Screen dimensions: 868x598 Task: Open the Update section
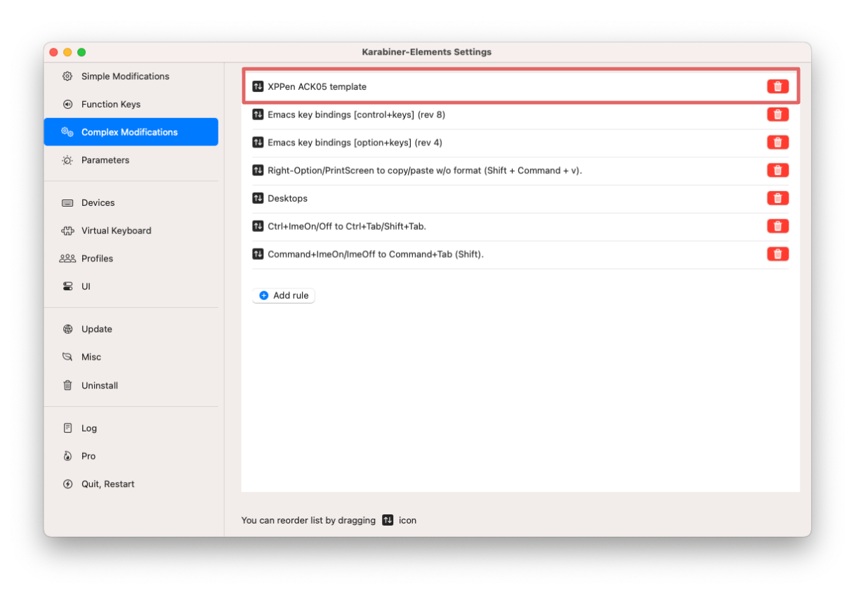pos(131,329)
